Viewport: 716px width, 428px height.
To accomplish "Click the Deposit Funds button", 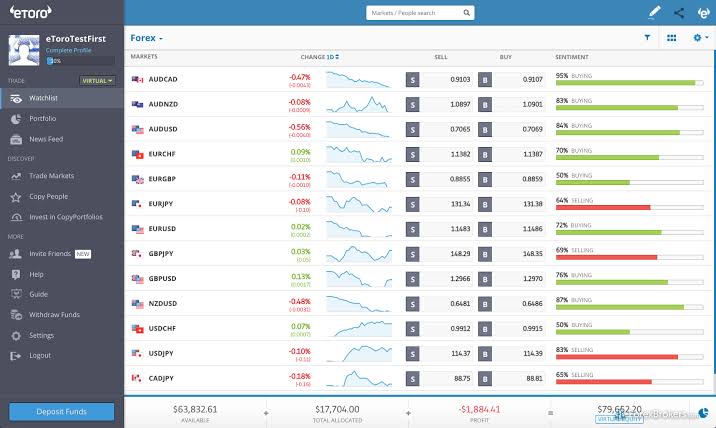I will (62, 411).
